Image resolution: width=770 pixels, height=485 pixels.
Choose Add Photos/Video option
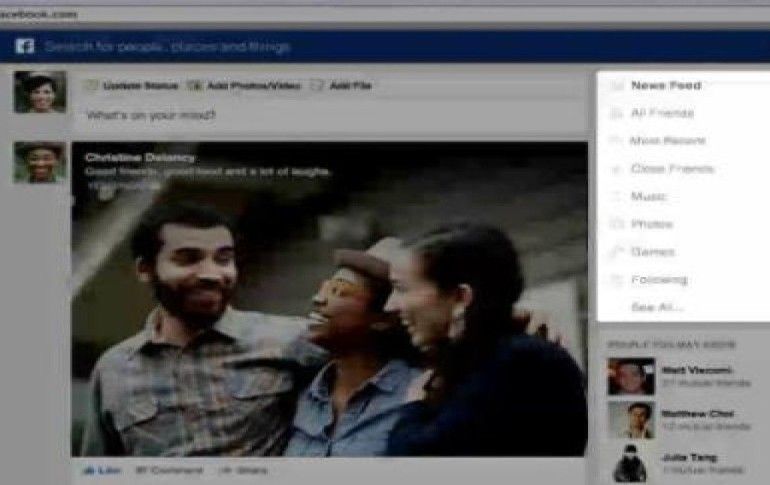245,86
